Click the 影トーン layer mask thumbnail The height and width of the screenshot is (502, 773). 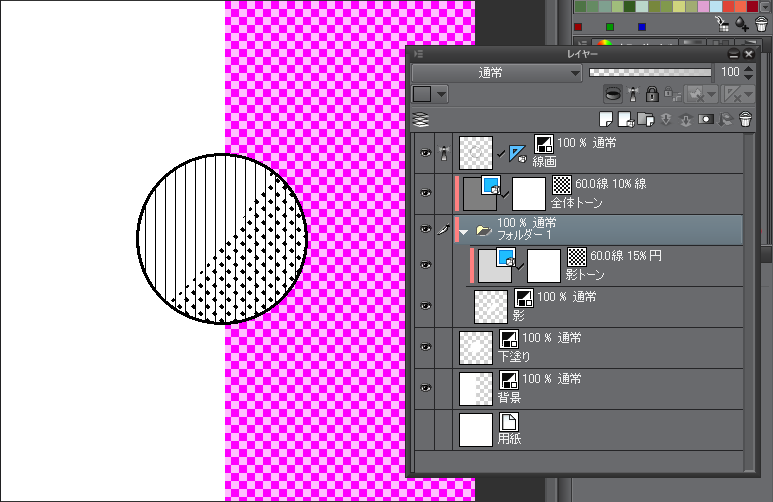pyautogui.click(x=544, y=265)
